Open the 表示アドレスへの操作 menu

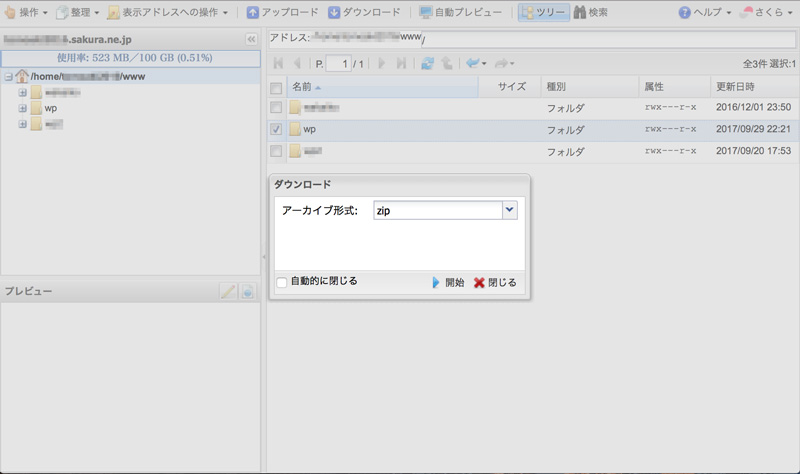(167, 12)
